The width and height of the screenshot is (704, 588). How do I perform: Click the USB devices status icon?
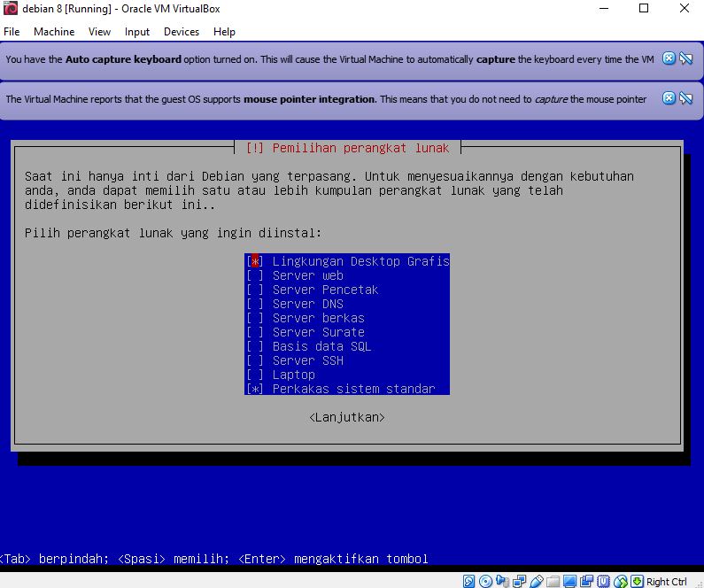(537, 581)
